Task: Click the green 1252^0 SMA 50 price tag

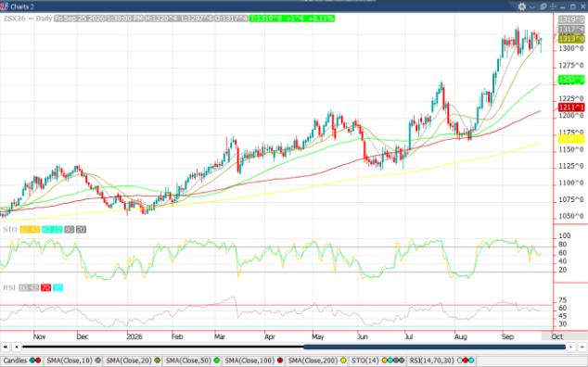Action: (571, 80)
